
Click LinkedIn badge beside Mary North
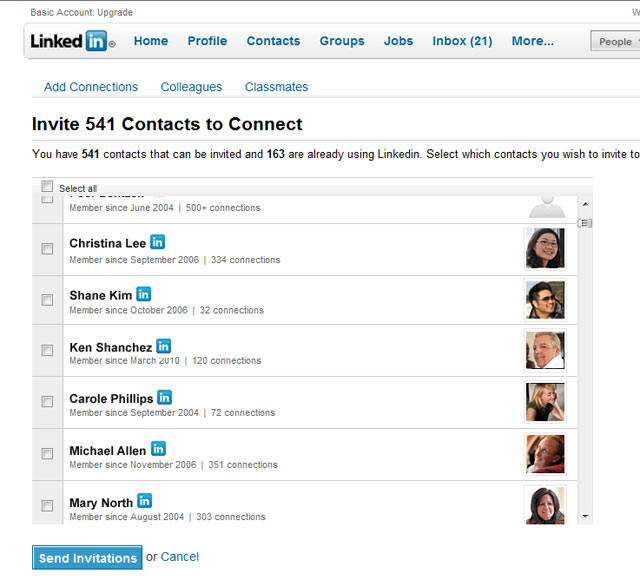click(x=145, y=501)
